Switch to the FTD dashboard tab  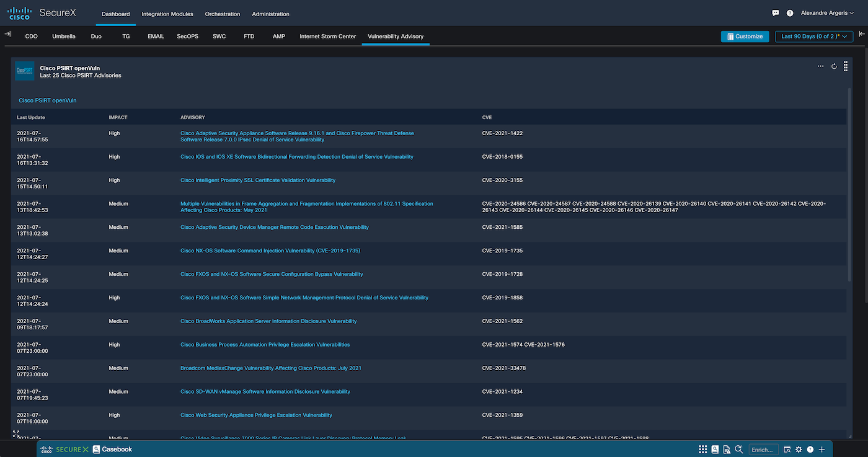click(x=249, y=37)
